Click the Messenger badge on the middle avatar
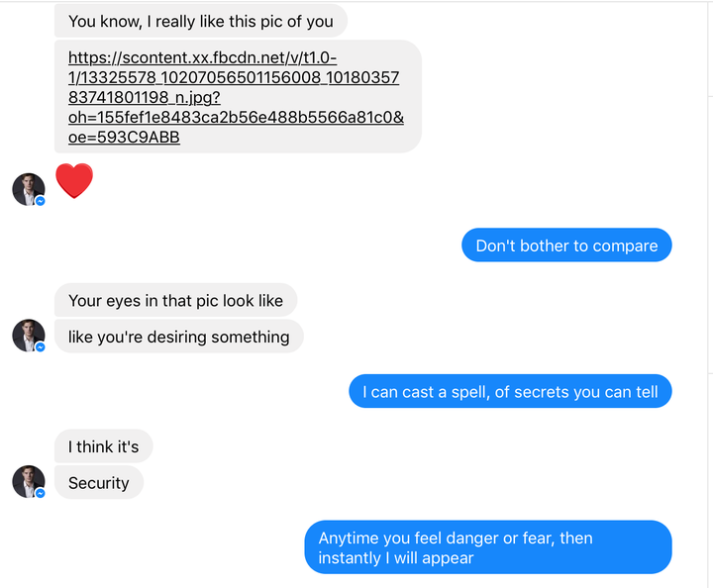Image resolution: width=713 pixels, height=588 pixels. [x=40, y=347]
